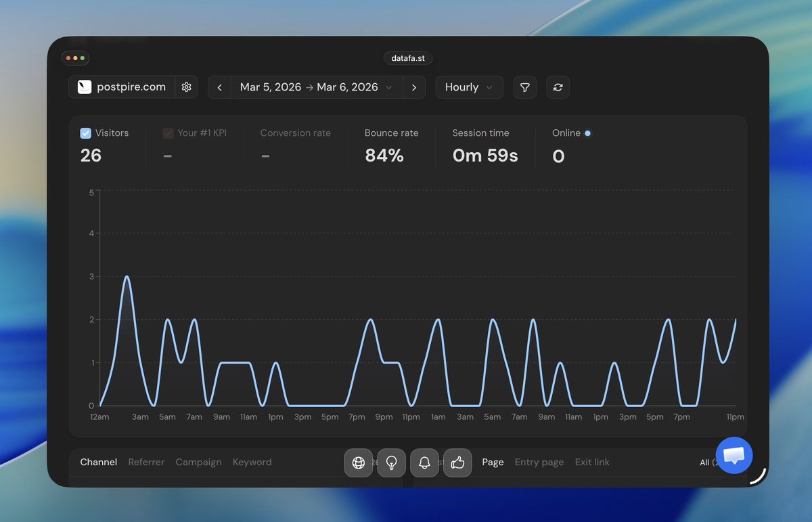Click the Online count 0
This screenshot has height=522, width=812.
click(558, 156)
